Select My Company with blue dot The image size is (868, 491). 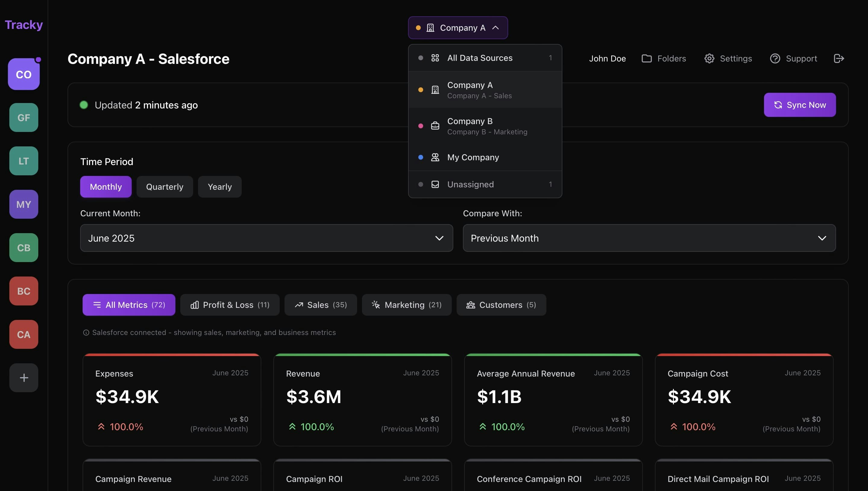tap(485, 158)
